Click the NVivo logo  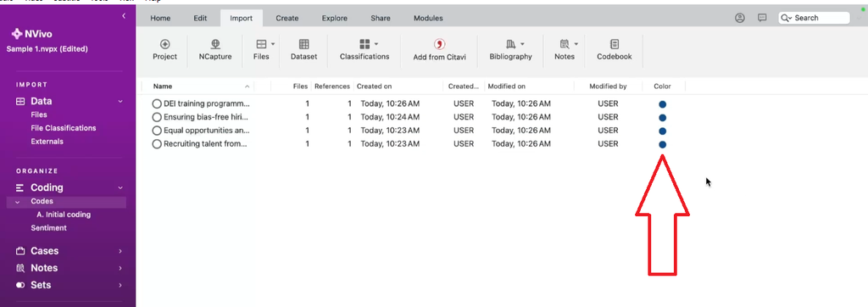pyautogui.click(x=31, y=34)
